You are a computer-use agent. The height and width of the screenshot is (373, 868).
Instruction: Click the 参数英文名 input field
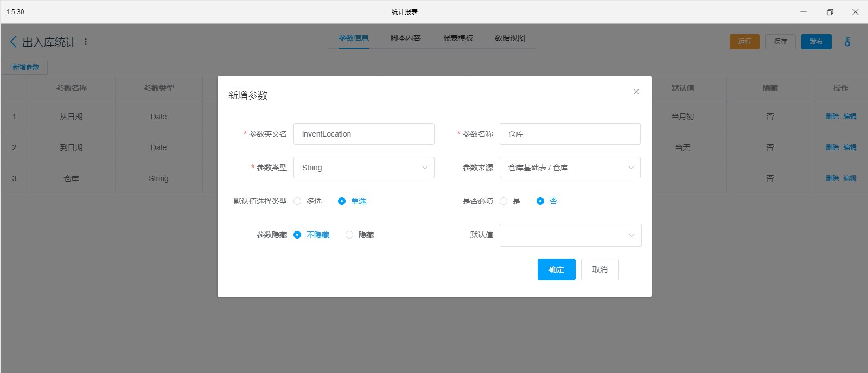(363, 134)
